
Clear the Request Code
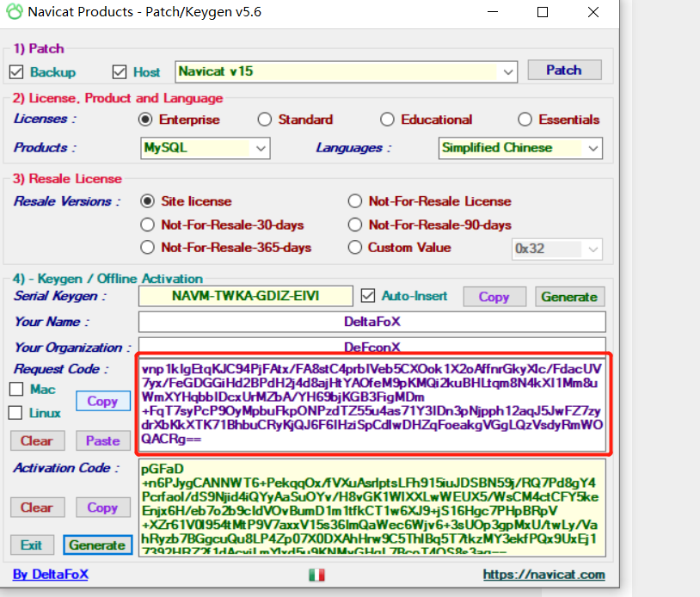(38, 440)
